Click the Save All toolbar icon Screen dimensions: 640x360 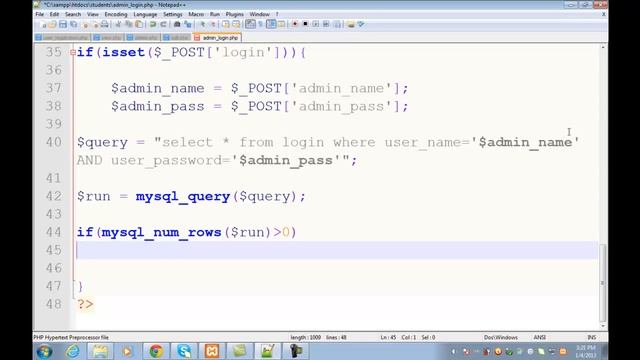pyautogui.click(x=73, y=24)
